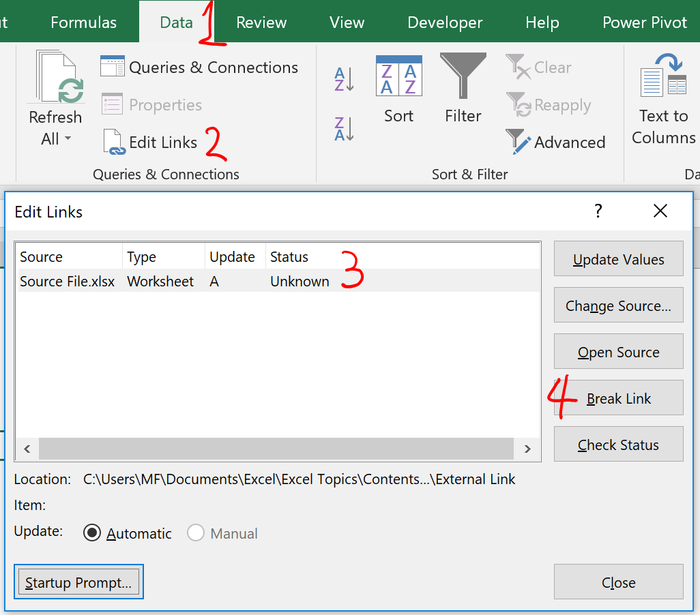
Task: Click Edit Links in the ribbon
Action: click(x=150, y=142)
